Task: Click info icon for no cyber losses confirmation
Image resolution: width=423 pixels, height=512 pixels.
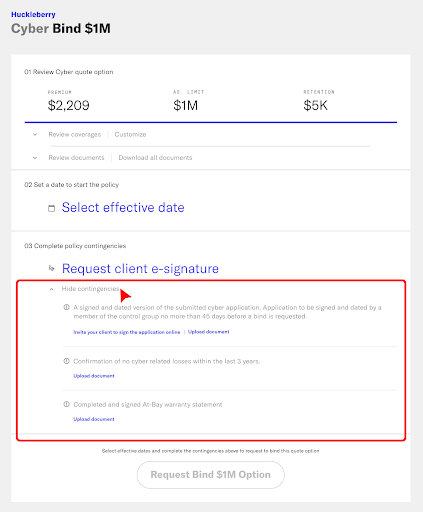Action: (66, 361)
